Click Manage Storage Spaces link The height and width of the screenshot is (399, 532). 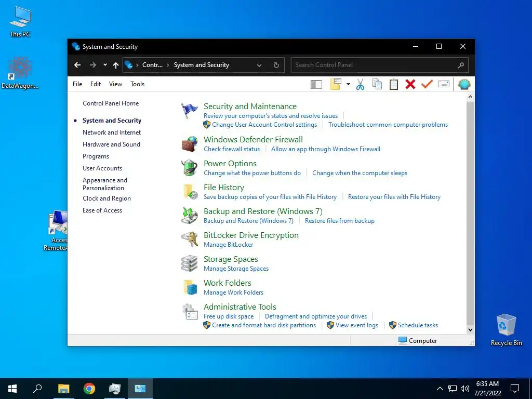coord(236,269)
